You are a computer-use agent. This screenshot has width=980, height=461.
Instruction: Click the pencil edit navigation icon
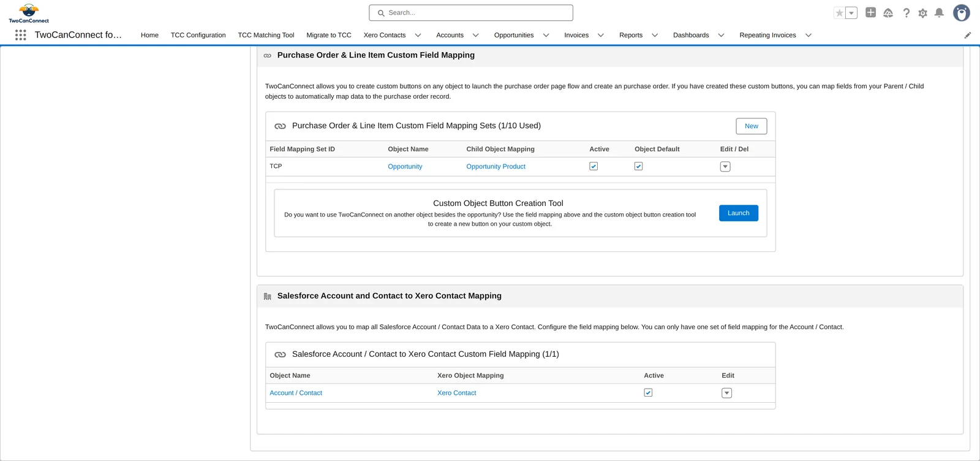click(x=968, y=35)
